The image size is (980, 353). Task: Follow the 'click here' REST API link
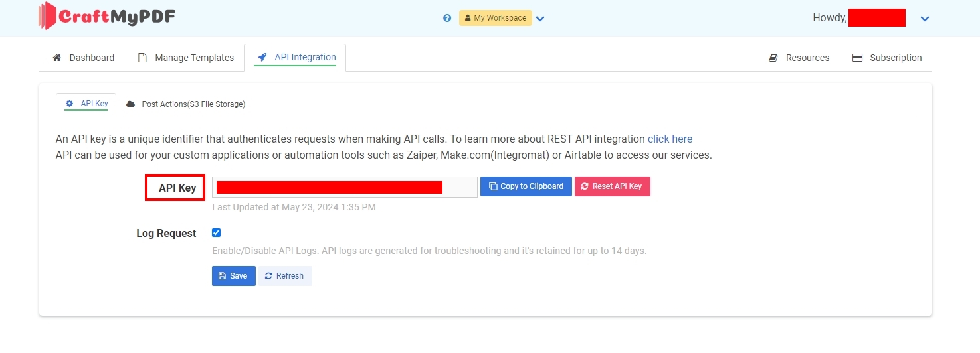[x=670, y=139]
